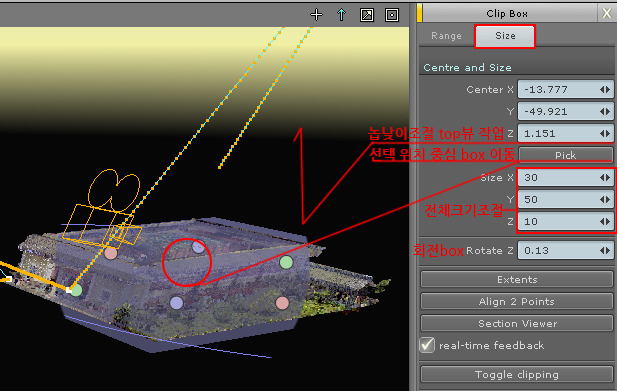Click the blue clip handle at bottom center

(176, 302)
